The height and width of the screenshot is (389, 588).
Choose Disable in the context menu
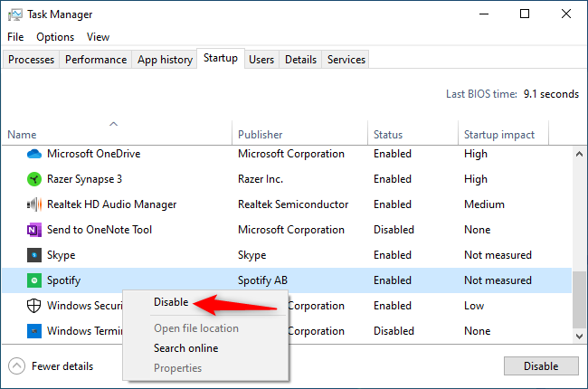(171, 302)
